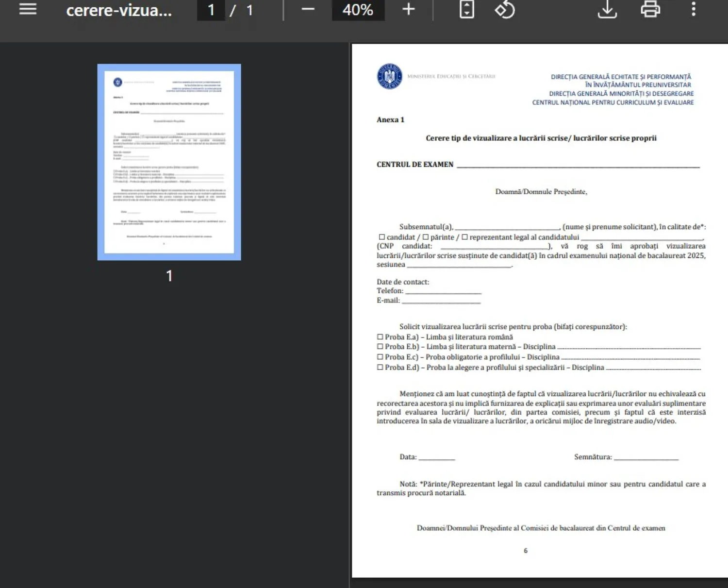Click the 'Cerere tip de vizualizare' title

click(541, 138)
